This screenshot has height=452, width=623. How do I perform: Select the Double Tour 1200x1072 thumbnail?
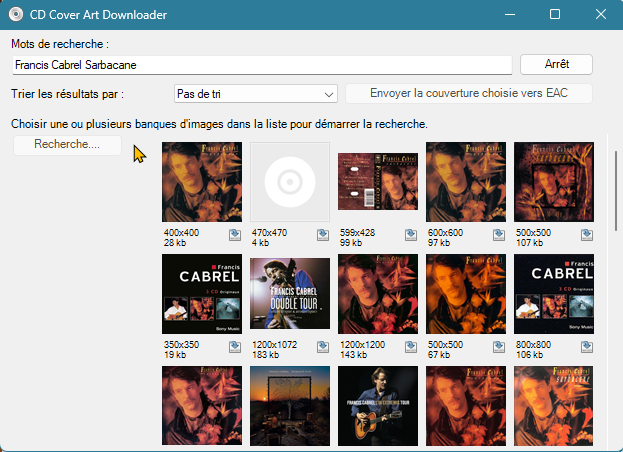(290, 294)
